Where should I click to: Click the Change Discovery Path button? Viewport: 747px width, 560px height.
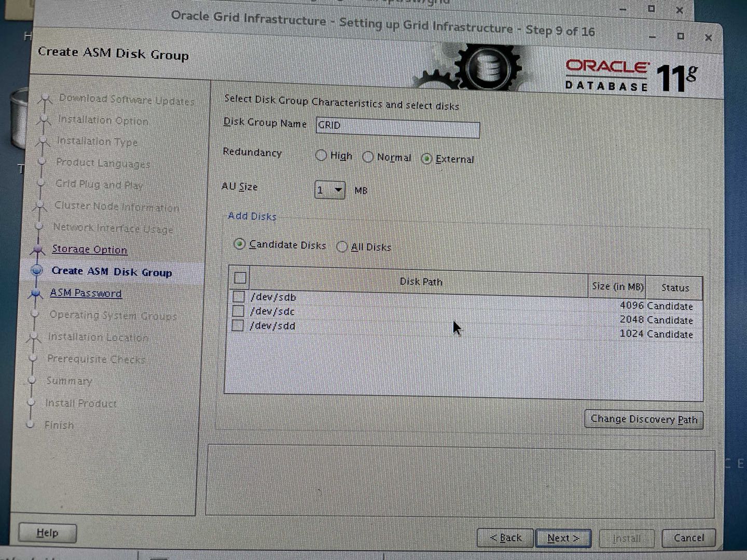point(644,419)
